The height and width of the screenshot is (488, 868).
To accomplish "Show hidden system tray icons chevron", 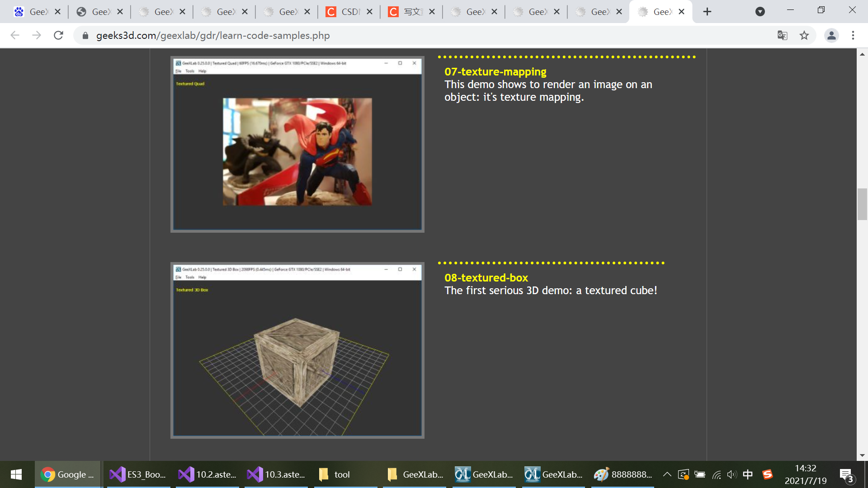I will coord(667,474).
